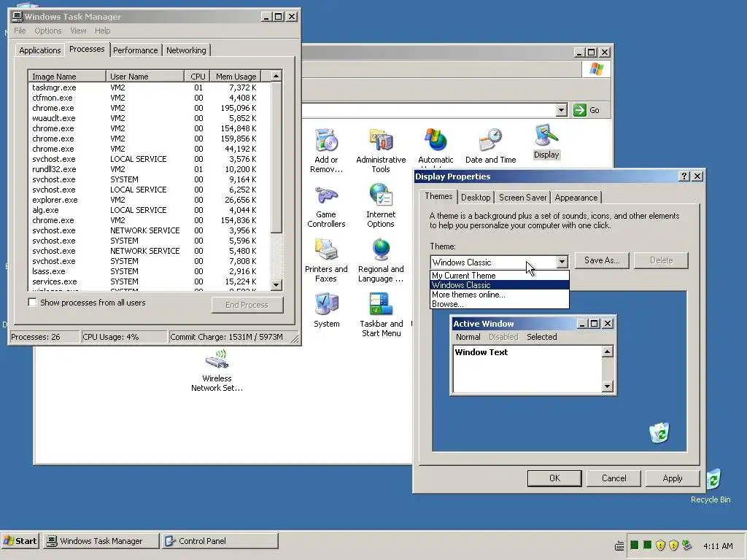This screenshot has width=747, height=560.
Task: Switch to Control Panel taskbar button
Action: click(220, 541)
